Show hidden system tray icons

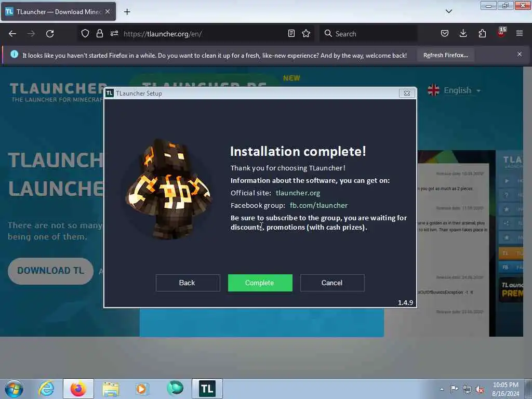point(442,389)
